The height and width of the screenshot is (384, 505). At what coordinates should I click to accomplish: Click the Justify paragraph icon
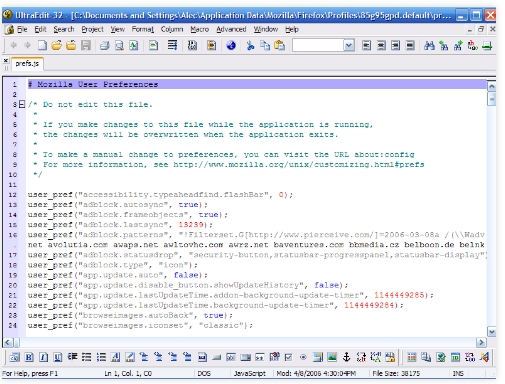(x=410, y=45)
